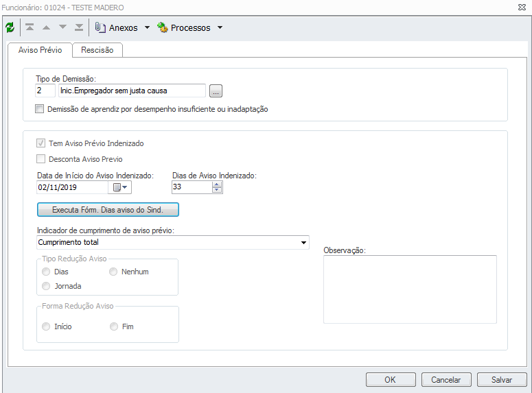The width and height of the screenshot is (532, 393).
Task: Select the Início radio button
Action: [x=46, y=326]
